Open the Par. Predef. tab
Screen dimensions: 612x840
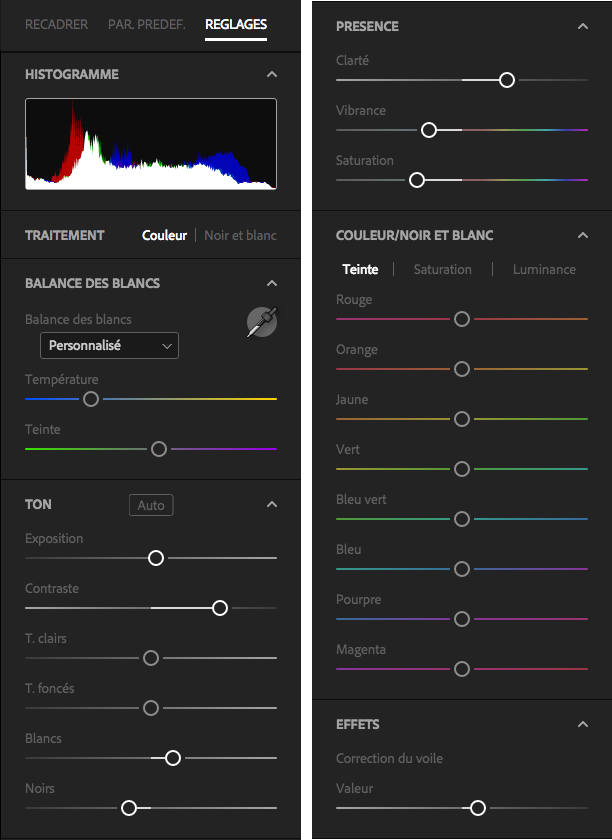[x=147, y=25]
